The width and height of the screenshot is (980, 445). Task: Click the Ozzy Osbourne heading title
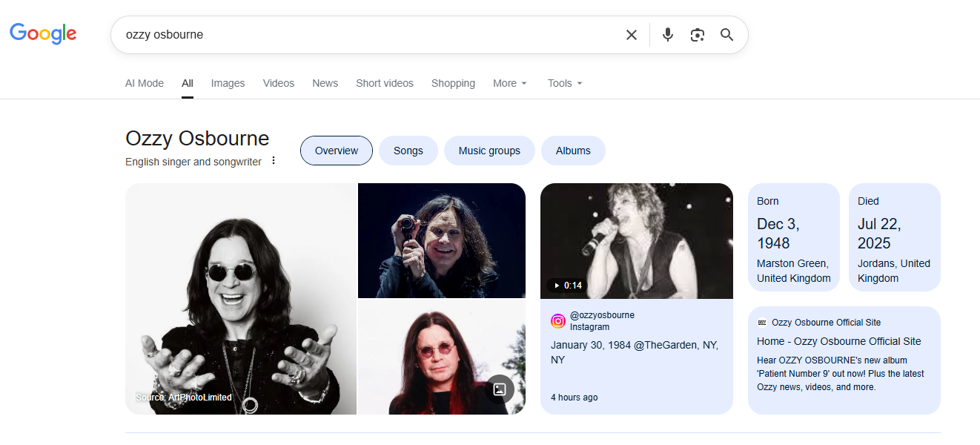(x=197, y=139)
